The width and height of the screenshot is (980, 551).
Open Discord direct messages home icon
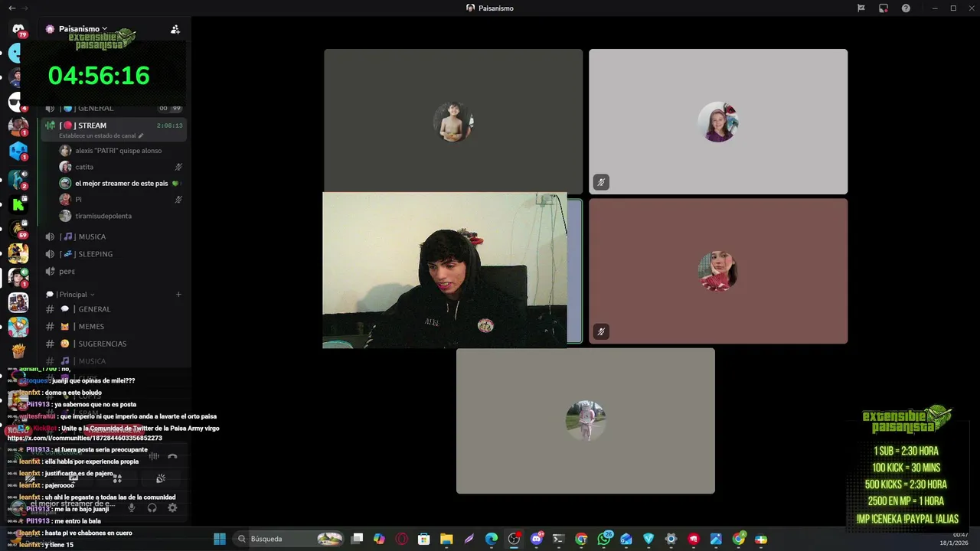[x=18, y=29]
